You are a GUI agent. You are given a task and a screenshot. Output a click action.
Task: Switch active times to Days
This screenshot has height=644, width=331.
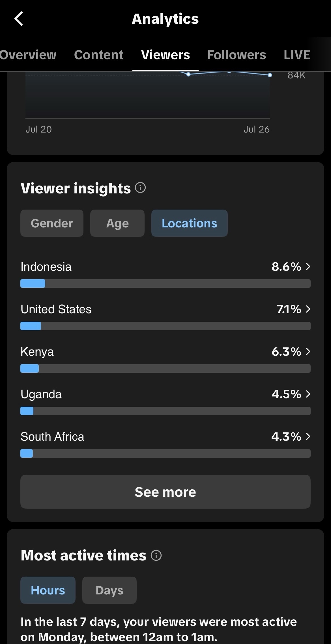(x=109, y=590)
